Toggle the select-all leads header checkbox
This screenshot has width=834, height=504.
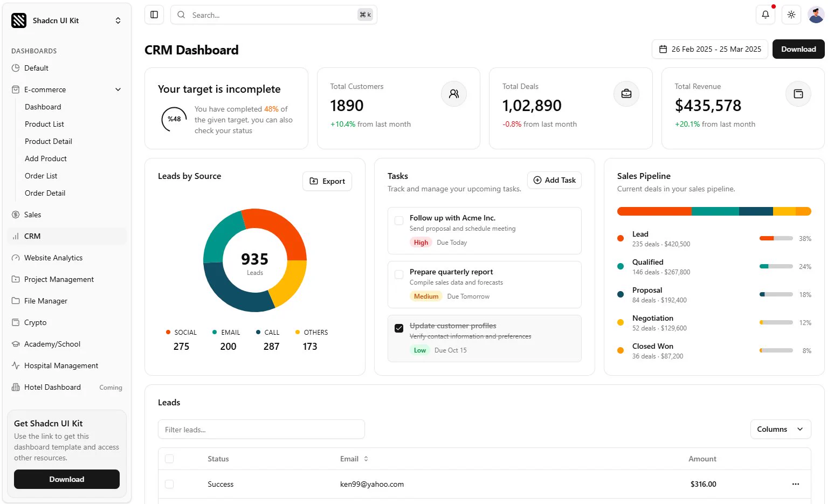[x=169, y=459]
